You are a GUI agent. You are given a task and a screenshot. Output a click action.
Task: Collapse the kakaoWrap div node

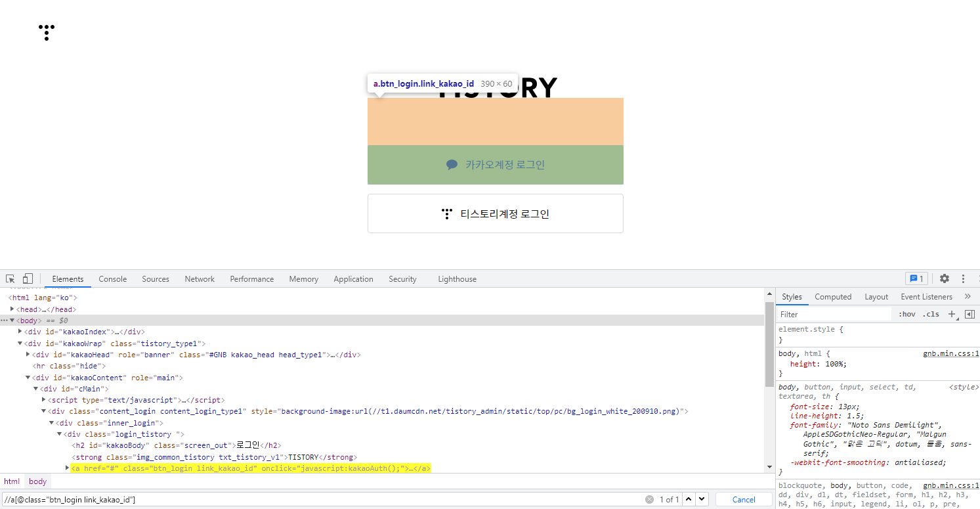click(20, 343)
